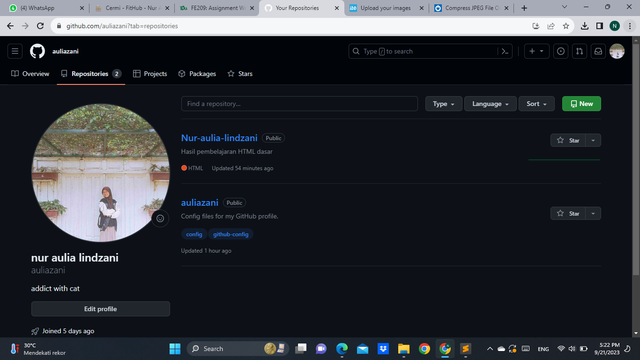
Task: Click the auliazani username in header
Action: click(x=65, y=51)
